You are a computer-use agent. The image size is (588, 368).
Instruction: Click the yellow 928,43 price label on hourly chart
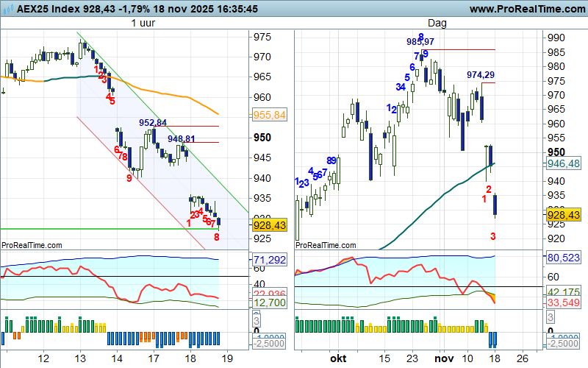(x=269, y=225)
